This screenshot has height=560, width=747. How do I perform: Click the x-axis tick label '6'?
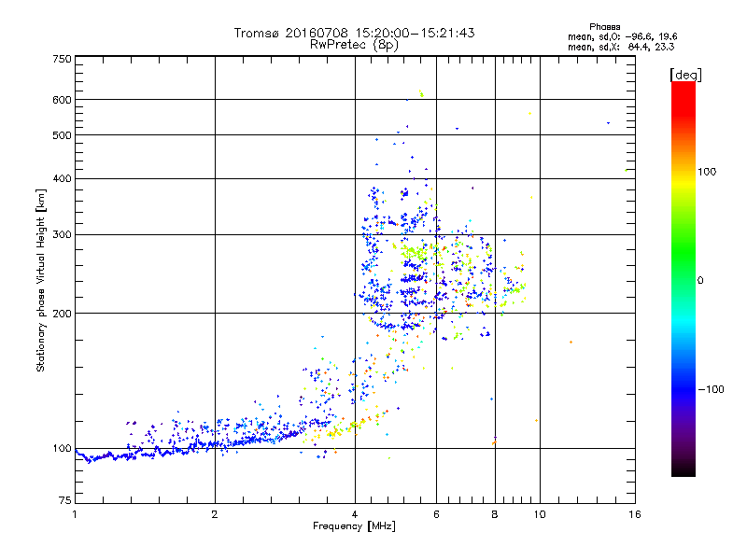tap(436, 514)
